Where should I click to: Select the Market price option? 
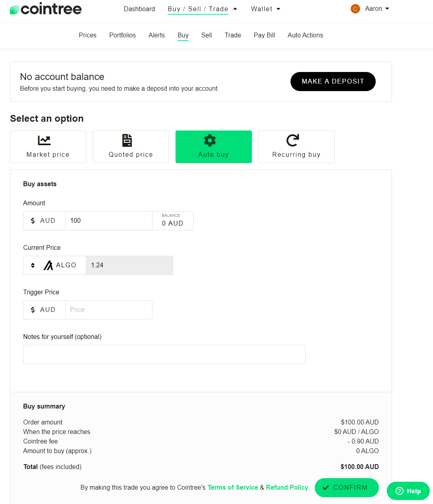[x=48, y=147]
